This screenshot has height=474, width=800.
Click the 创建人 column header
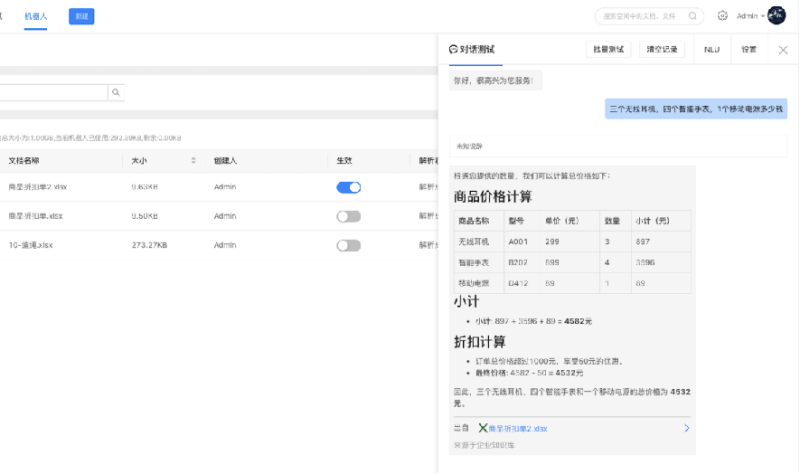point(225,161)
